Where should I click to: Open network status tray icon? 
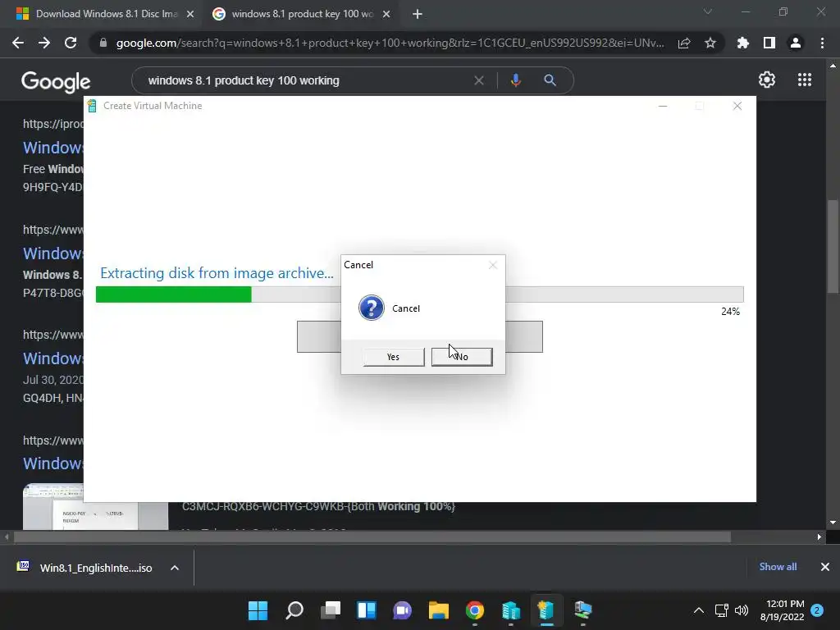[722, 610]
